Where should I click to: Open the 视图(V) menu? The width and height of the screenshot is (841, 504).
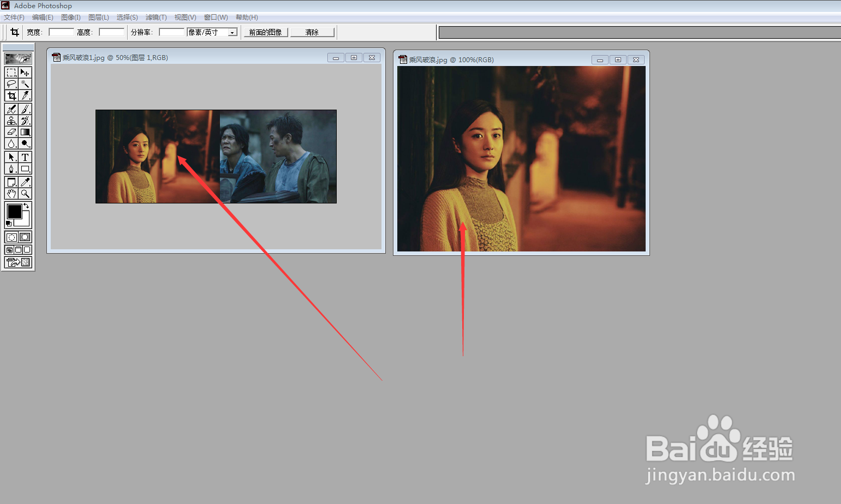click(185, 17)
